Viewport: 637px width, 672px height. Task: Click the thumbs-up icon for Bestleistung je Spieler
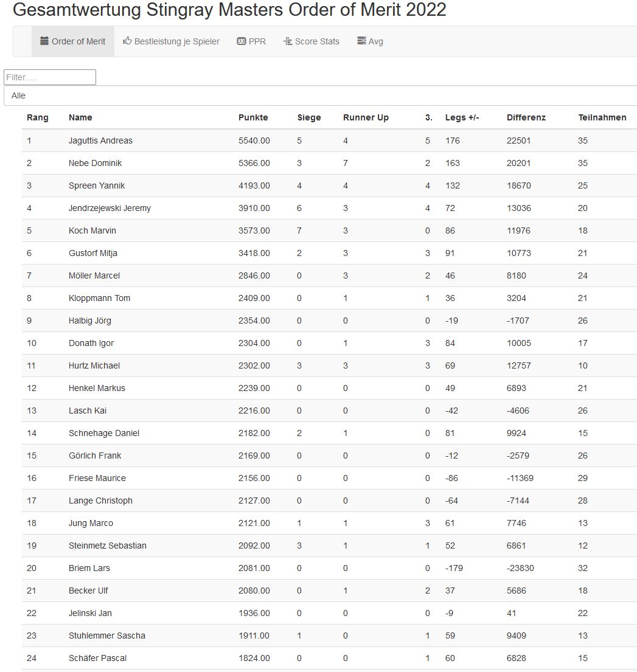pyautogui.click(x=127, y=41)
